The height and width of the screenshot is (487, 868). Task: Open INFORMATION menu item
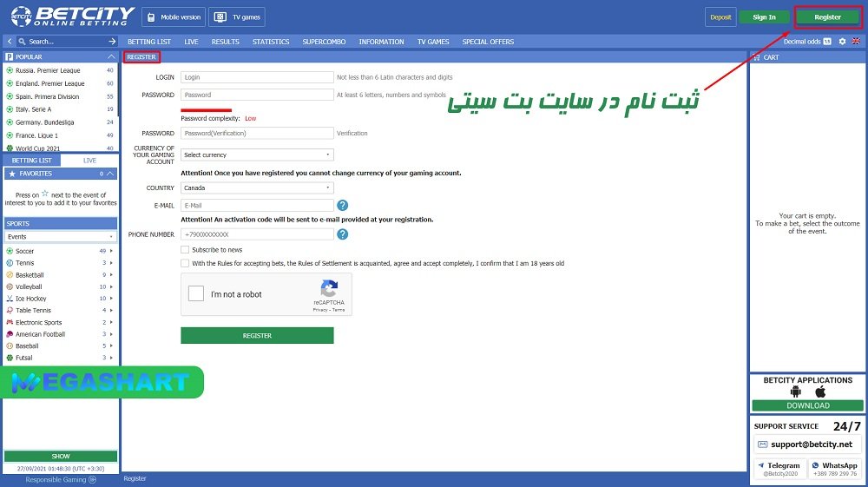pyautogui.click(x=381, y=42)
